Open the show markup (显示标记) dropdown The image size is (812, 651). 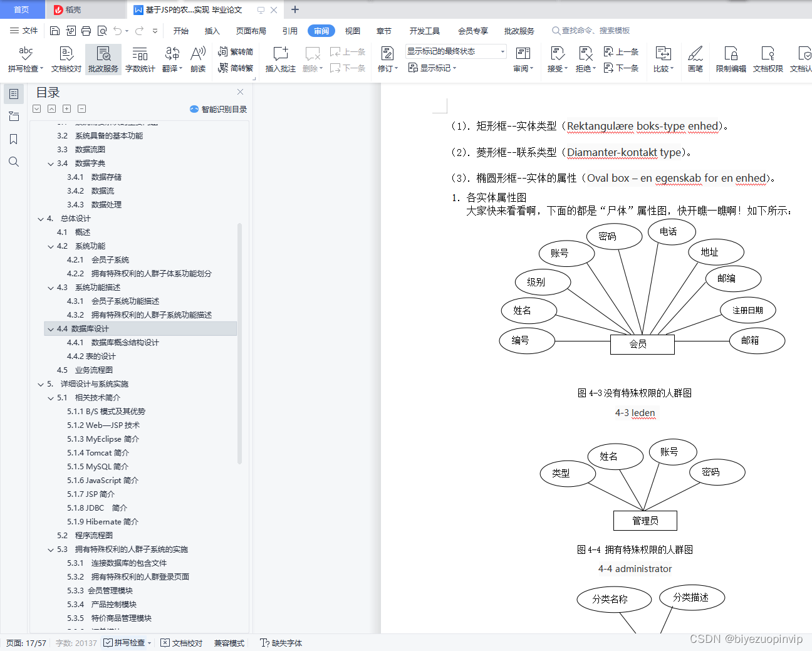(432, 68)
